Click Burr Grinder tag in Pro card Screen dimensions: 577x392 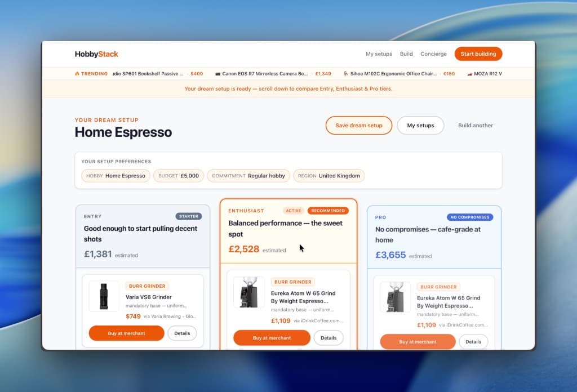[438, 287]
